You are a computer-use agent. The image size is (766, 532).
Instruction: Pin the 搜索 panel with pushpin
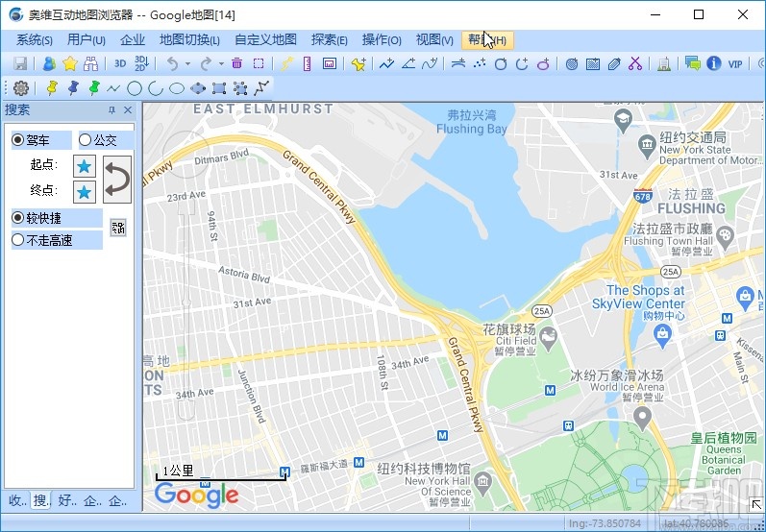[x=111, y=110]
